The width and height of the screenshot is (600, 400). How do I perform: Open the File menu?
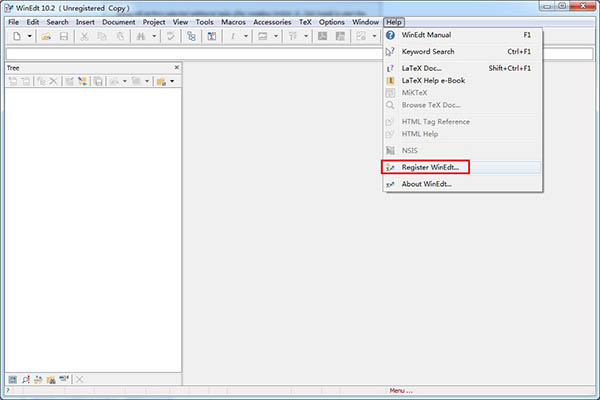(x=13, y=22)
